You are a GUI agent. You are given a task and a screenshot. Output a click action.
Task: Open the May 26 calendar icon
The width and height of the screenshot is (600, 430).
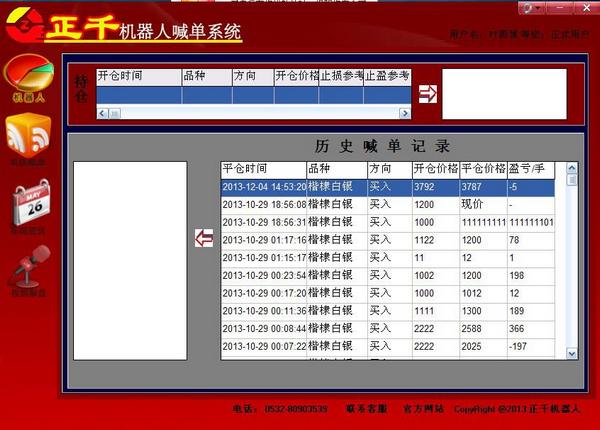[31, 205]
